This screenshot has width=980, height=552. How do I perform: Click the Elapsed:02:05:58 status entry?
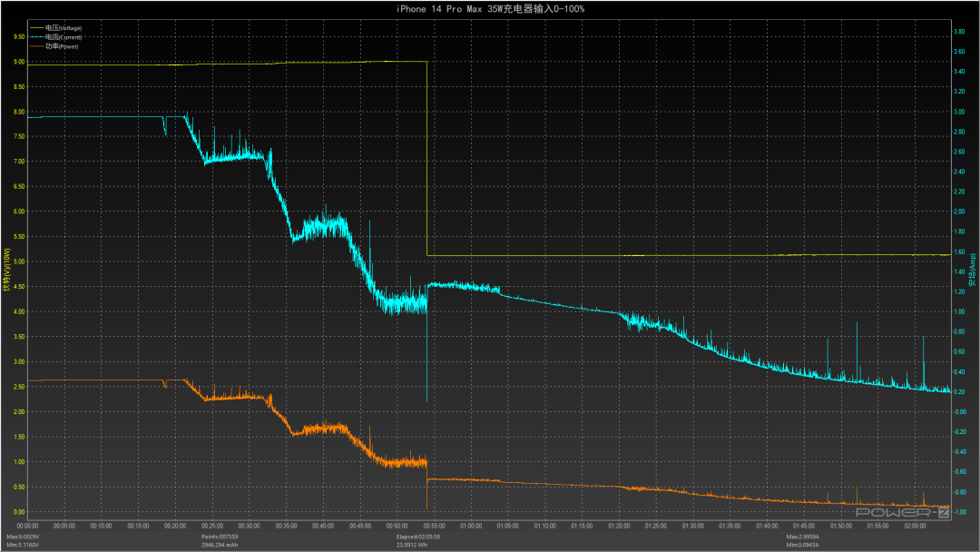[x=418, y=537]
